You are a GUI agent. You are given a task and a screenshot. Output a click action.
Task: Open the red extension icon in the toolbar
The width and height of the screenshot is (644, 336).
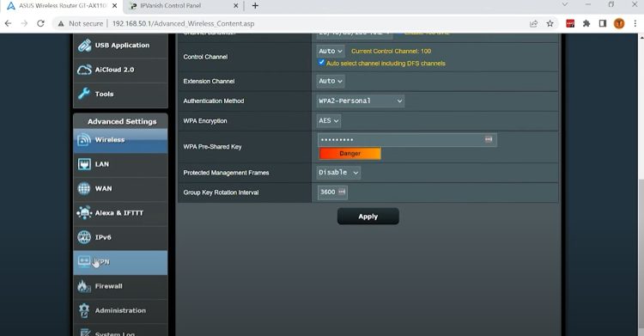pos(570,23)
